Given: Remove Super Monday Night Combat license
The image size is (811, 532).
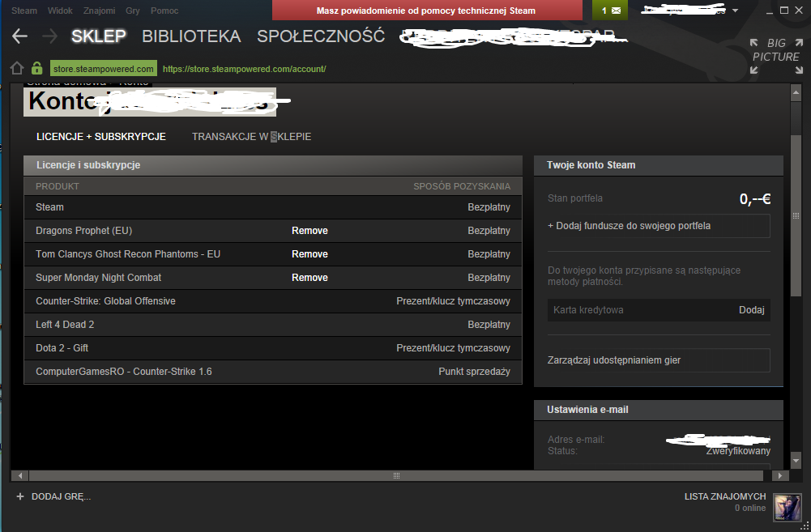Looking at the screenshot, I should pos(309,278).
